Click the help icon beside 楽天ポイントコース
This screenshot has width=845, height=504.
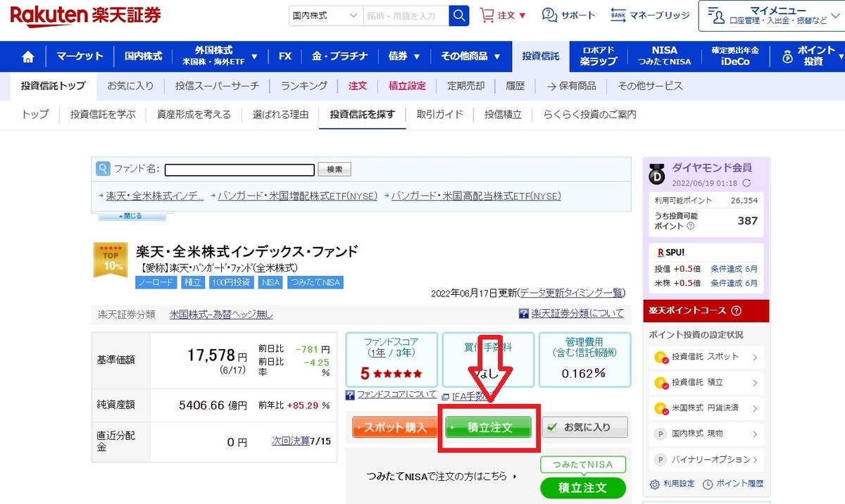pyautogui.click(x=737, y=310)
